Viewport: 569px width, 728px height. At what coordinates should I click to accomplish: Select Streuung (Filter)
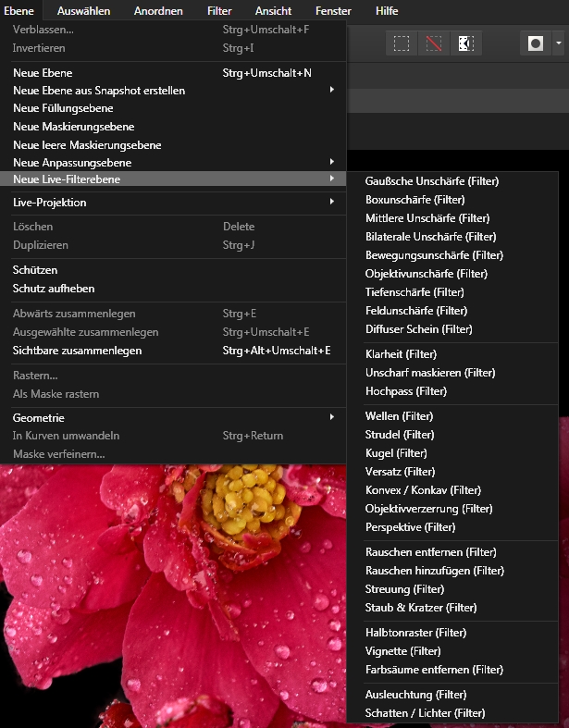pos(452,589)
